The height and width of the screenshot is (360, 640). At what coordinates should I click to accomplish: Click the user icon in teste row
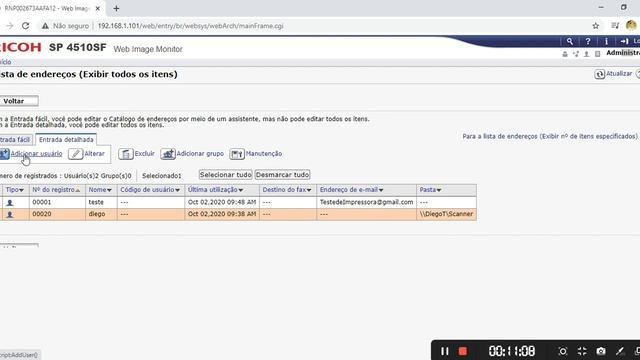(x=10, y=202)
